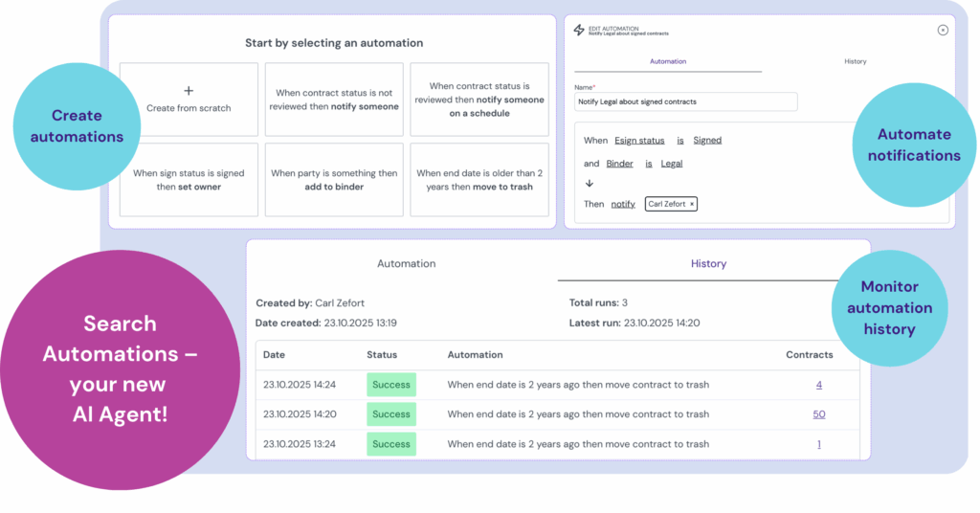The image size is (980, 513).
Task: Change the 'is' operator for Binder
Action: coord(649,164)
